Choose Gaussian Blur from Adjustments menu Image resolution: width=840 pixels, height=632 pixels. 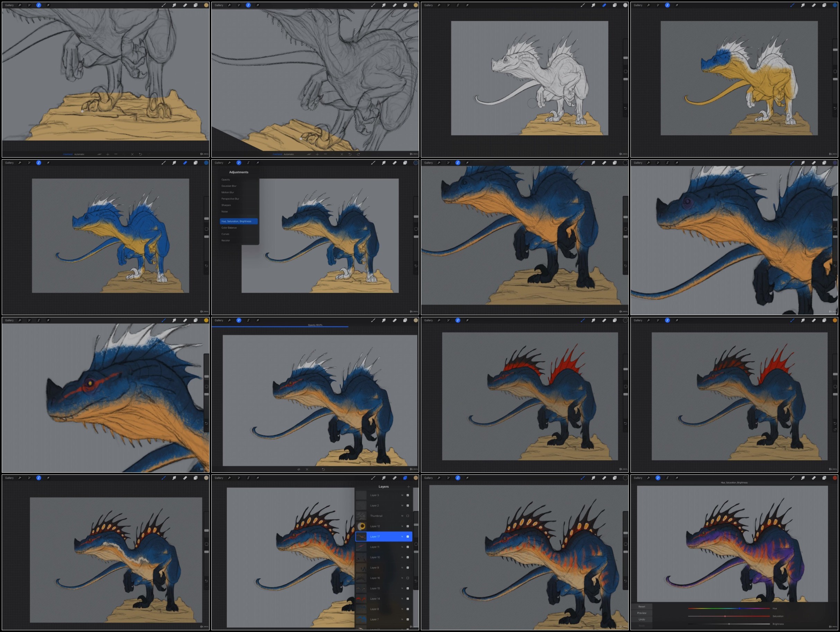(x=229, y=186)
